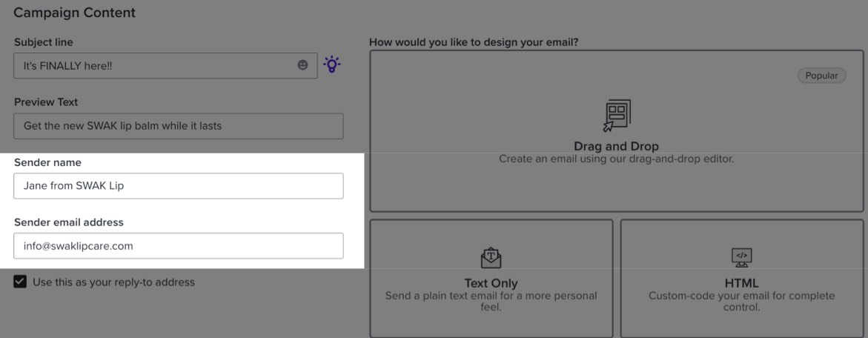The image size is (868, 338).
Task: Click the plain text email description
Action: pyautogui.click(x=491, y=301)
